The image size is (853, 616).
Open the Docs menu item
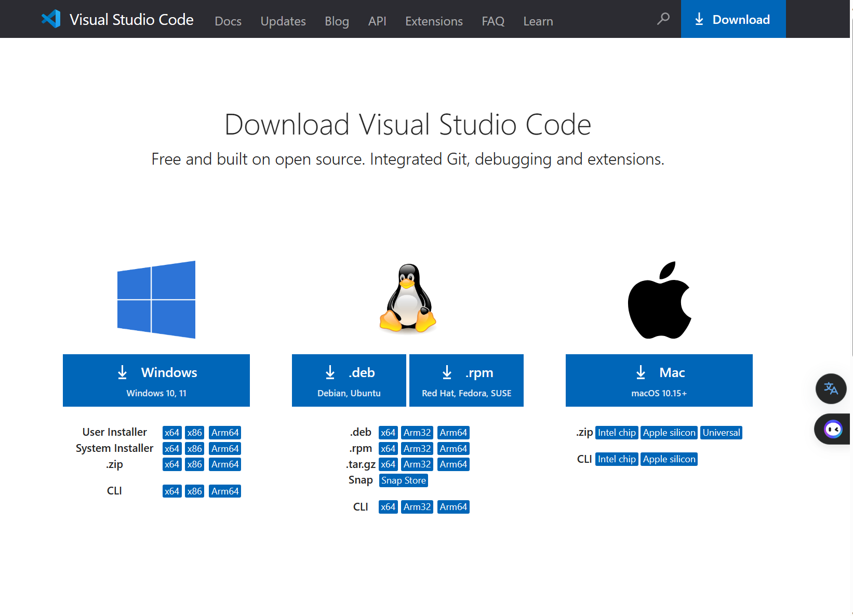228,21
